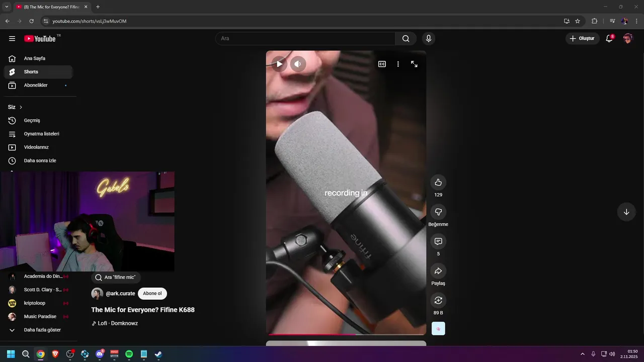Open the Windows Start menu
Screen dimensions: 644x362
click(11, 354)
